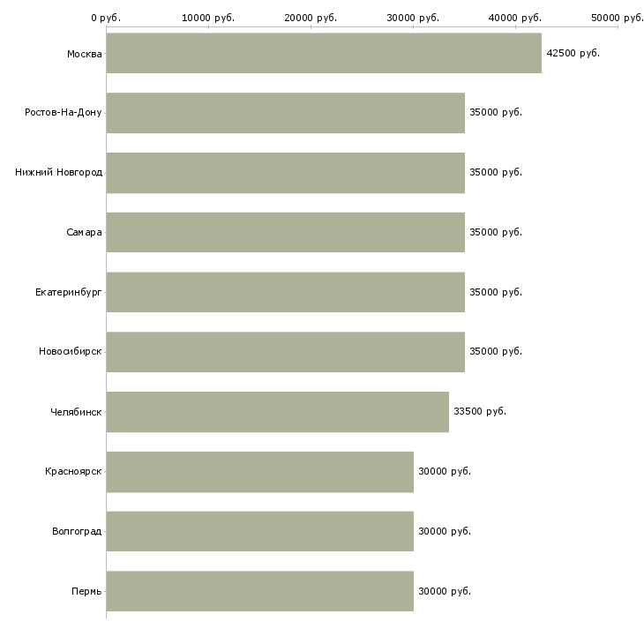Click the 50000 руб. axis tick label
The width and height of the screenshot is (644, 644).
click(x=617, y=18)
